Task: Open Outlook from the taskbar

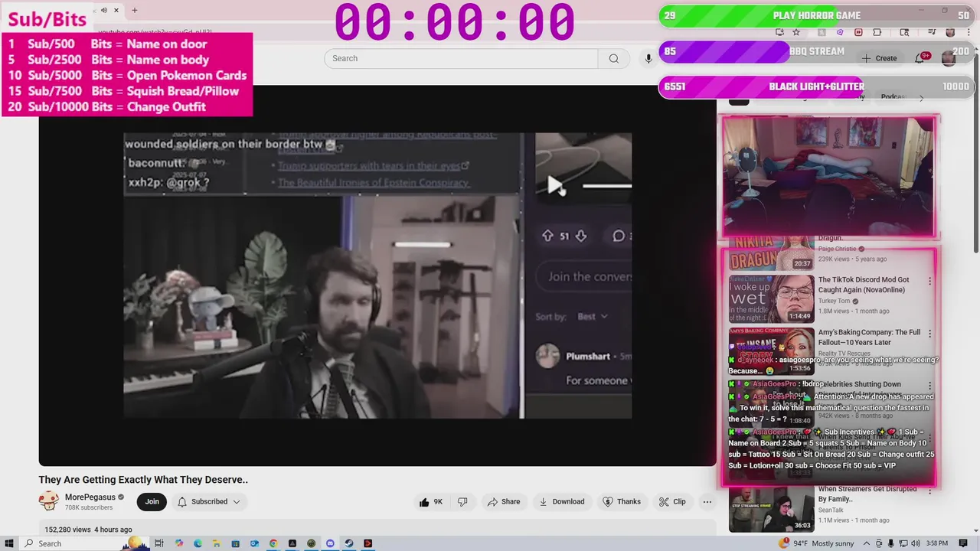Action: (254, 543)
